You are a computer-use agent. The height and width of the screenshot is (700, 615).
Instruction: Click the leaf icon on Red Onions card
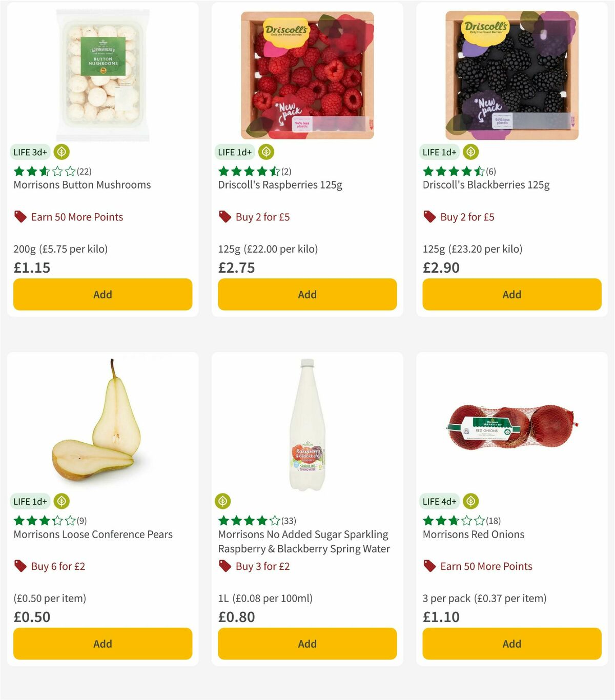[471, 501]
